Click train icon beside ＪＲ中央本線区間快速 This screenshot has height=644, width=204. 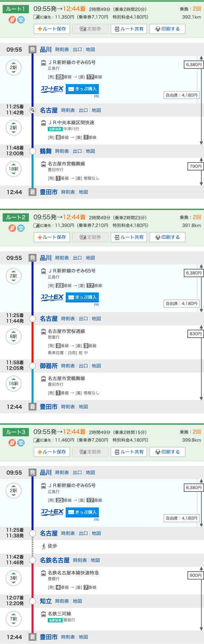(x=43, y=123)
